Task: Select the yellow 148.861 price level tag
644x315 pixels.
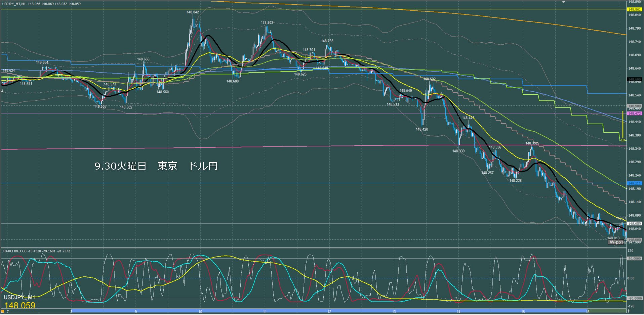Action: pyautogui.click(x=634, y=9)
